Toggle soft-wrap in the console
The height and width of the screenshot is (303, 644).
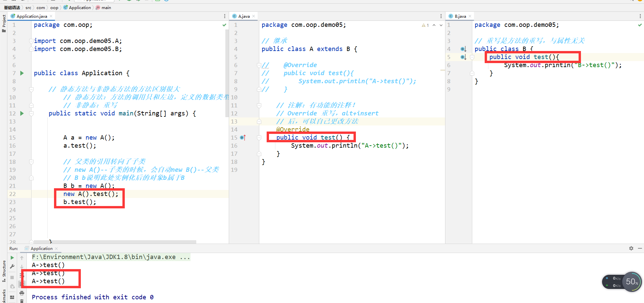pyautogui.click(x=22, y=275)
